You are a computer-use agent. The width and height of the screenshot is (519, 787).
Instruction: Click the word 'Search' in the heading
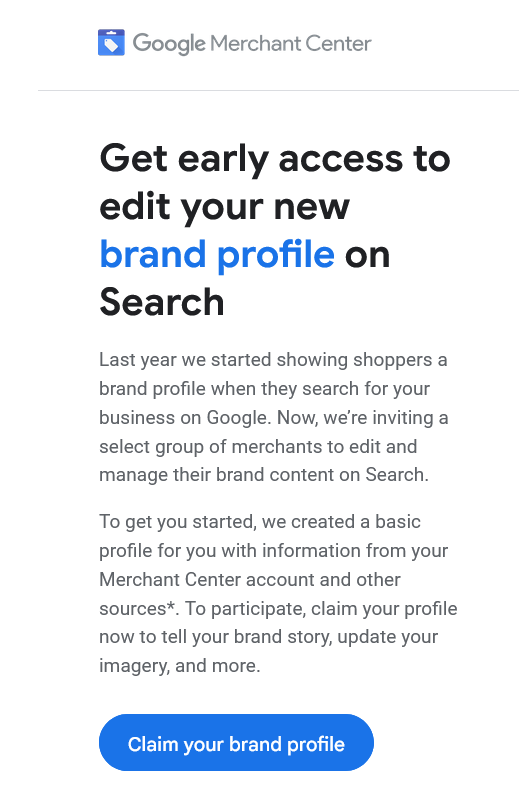click(x=162, y=302)
